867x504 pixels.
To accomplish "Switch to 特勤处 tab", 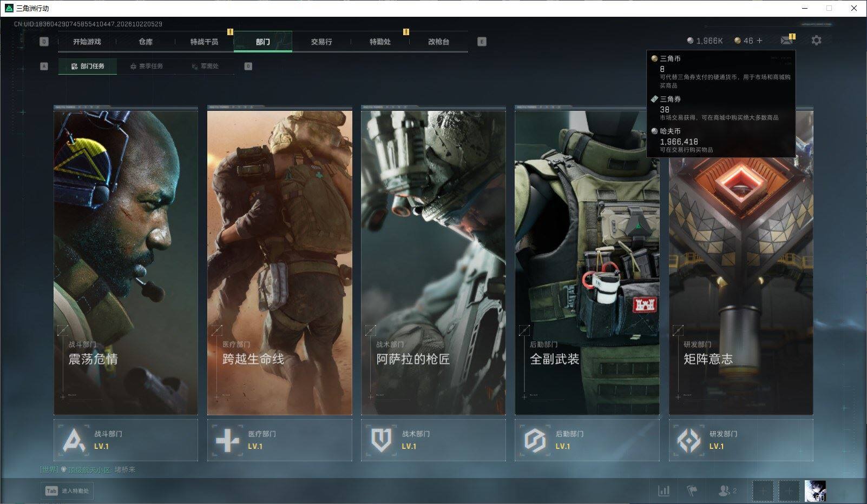I will coord(380,42).
